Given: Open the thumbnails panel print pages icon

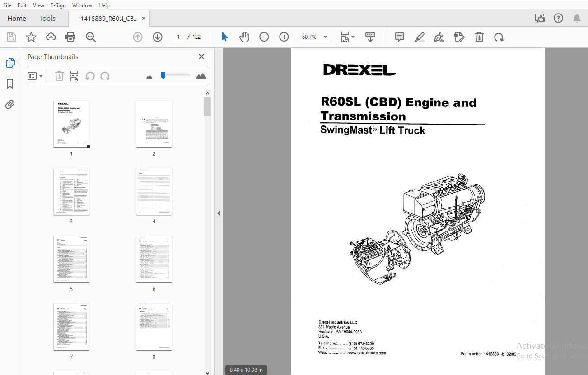Looking at the screenshot, I should tap(75, 76).
